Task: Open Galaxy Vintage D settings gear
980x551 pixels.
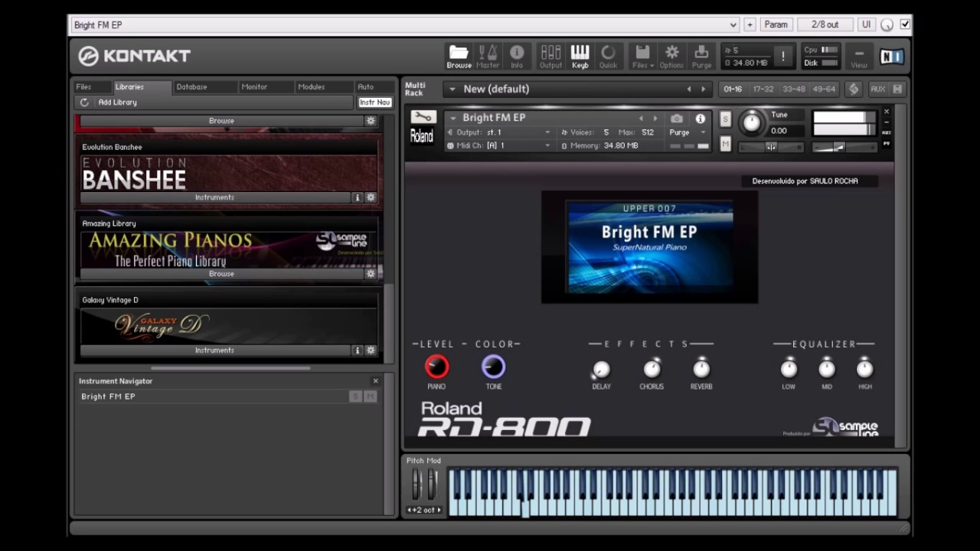Action: click(x=371, y=350)
